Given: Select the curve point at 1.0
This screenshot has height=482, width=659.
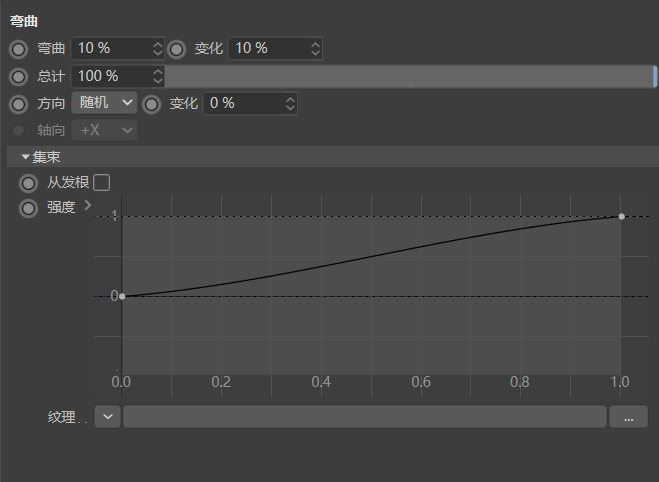Looking at the screenshot, I should point(622,216).
